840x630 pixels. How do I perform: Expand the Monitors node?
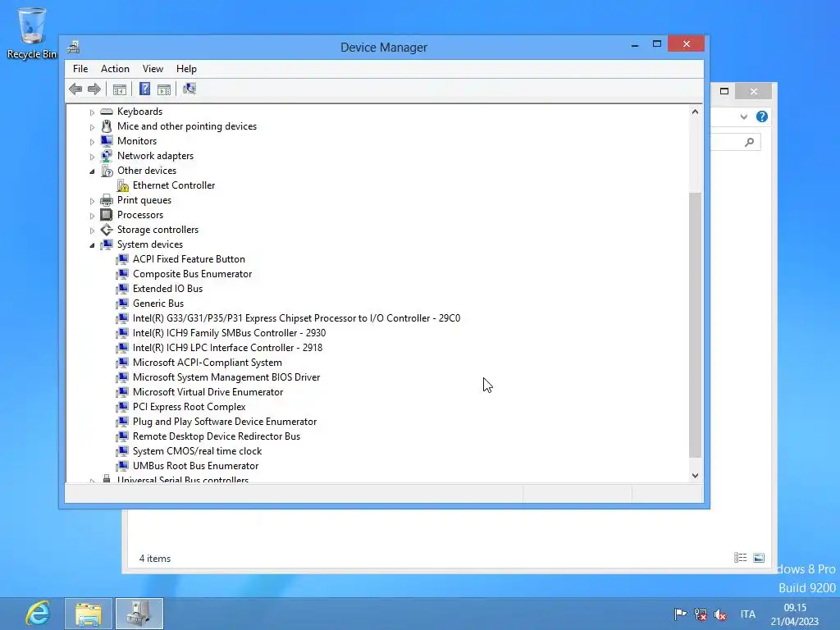click(92, 142)
